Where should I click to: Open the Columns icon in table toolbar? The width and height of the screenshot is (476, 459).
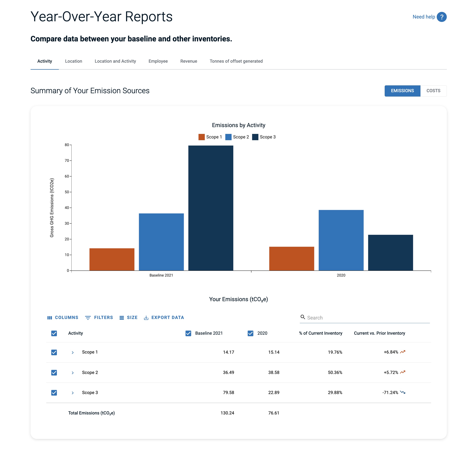[x=50, y=317]
